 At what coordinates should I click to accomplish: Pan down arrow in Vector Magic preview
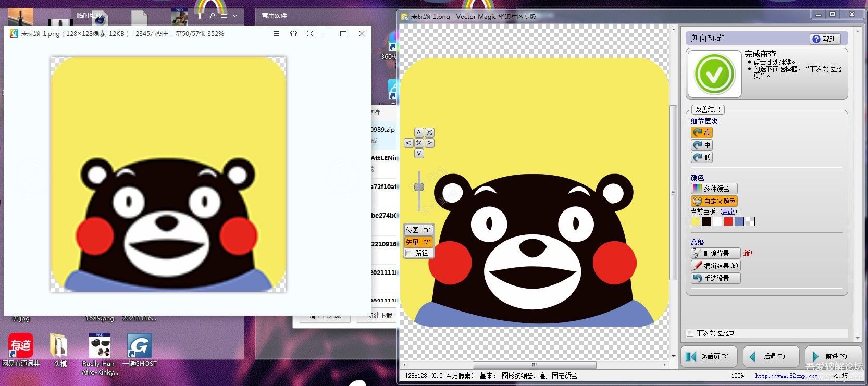419,154
